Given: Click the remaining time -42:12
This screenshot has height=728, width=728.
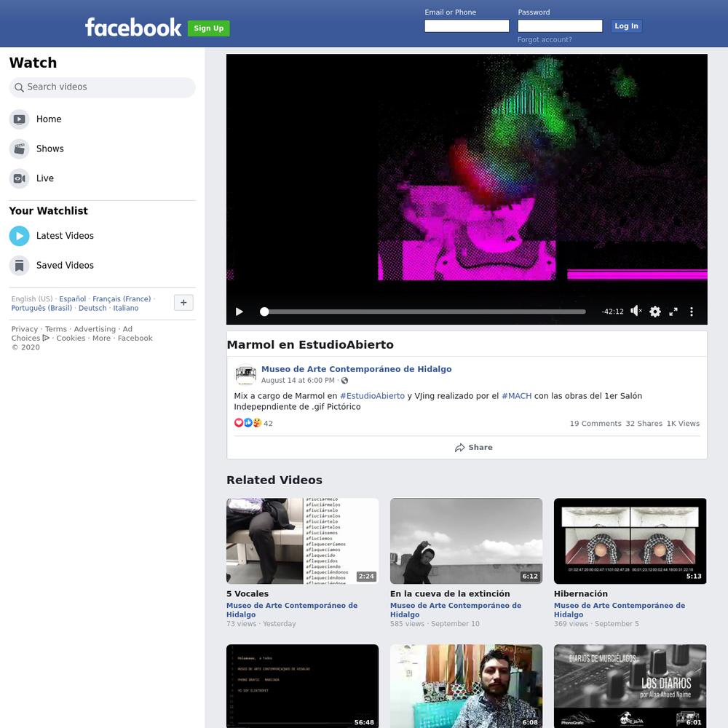Looking at the screenshot, I should [612, 312].
